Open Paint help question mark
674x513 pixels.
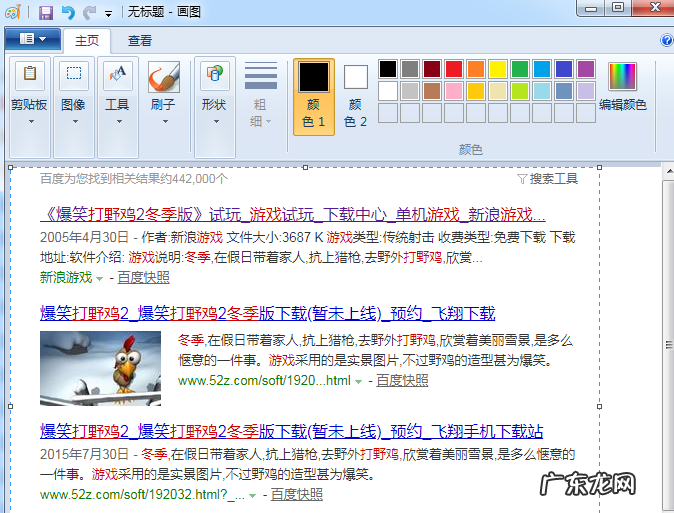(x=667, y=40)
